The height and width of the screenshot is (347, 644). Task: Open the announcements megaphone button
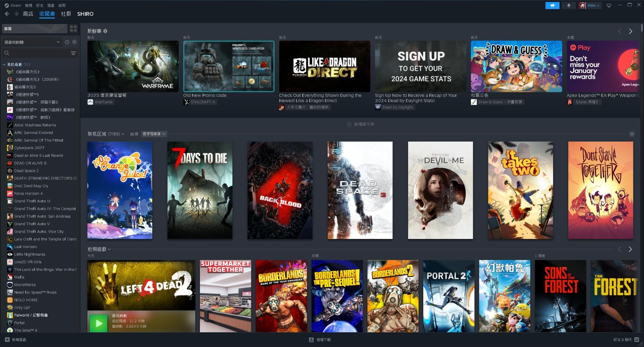click(x=552, y=5)
